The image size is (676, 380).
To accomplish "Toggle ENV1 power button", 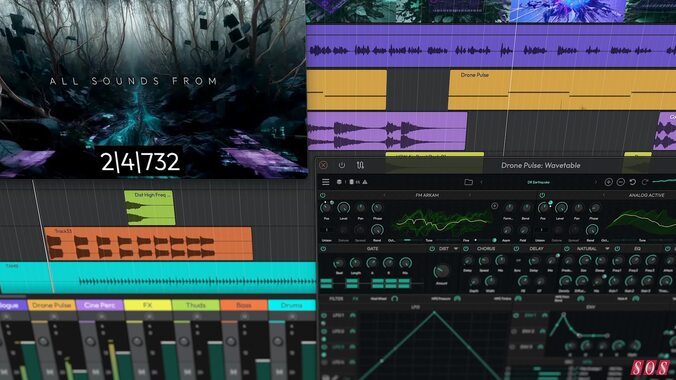I will 516,316.
